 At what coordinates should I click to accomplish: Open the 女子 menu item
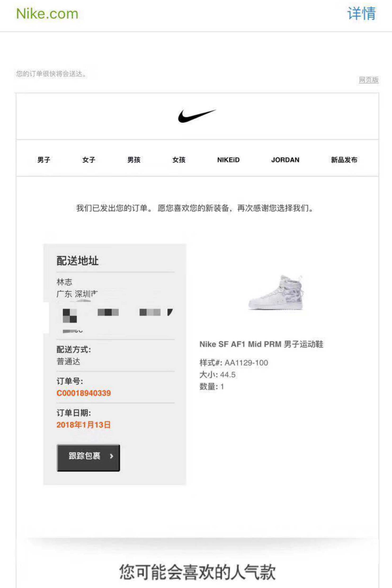(89, 160)
